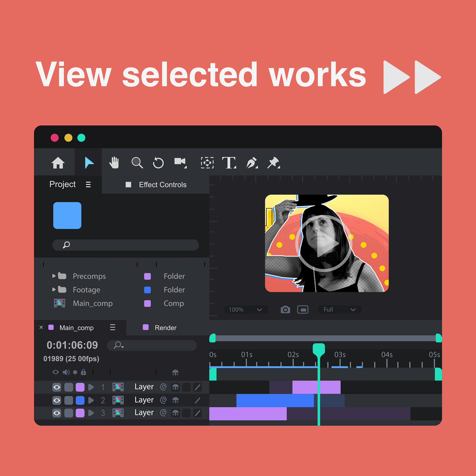Switch to the Render tab
The width and height of the screenshot is (476, 476).
(165, 328)
